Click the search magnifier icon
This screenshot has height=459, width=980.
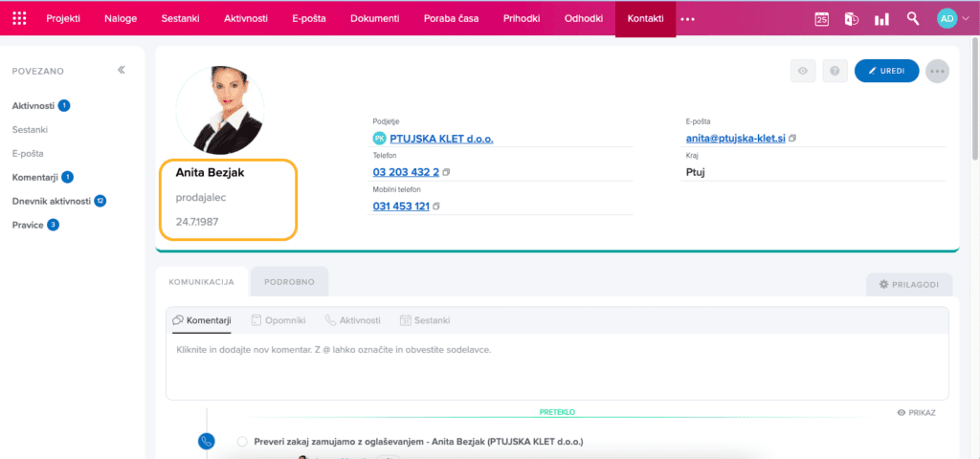click(x=913, y=18)
